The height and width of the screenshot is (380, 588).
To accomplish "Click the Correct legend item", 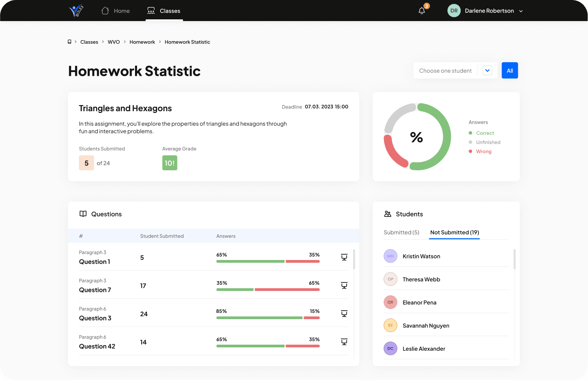I will pos(481,133).
